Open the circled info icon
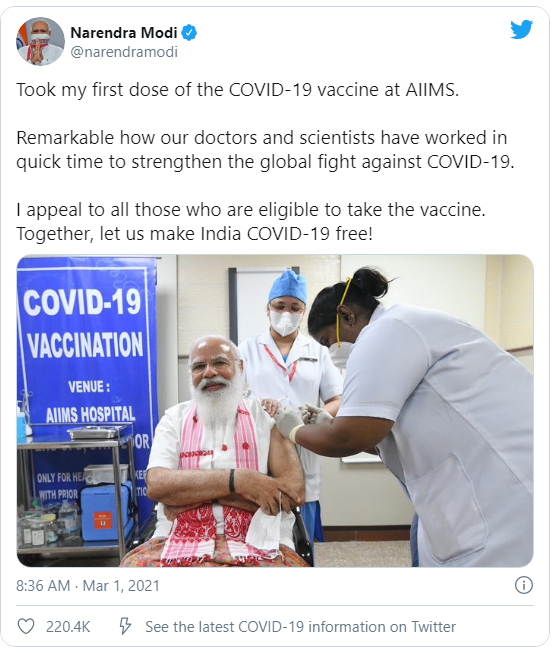The image size is (554, 653). pyautogui.click(x=524, y=586)
